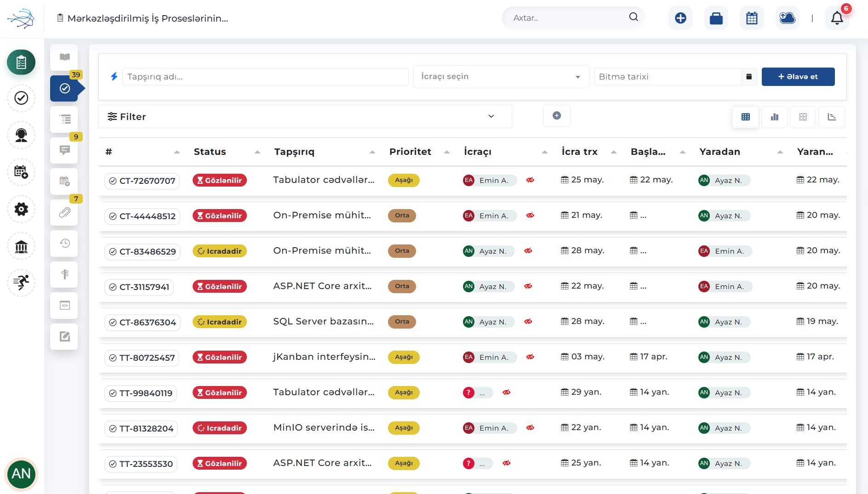Click the briefcase icon in top bar
The image size is (868, 494).
tap(716, 18)
